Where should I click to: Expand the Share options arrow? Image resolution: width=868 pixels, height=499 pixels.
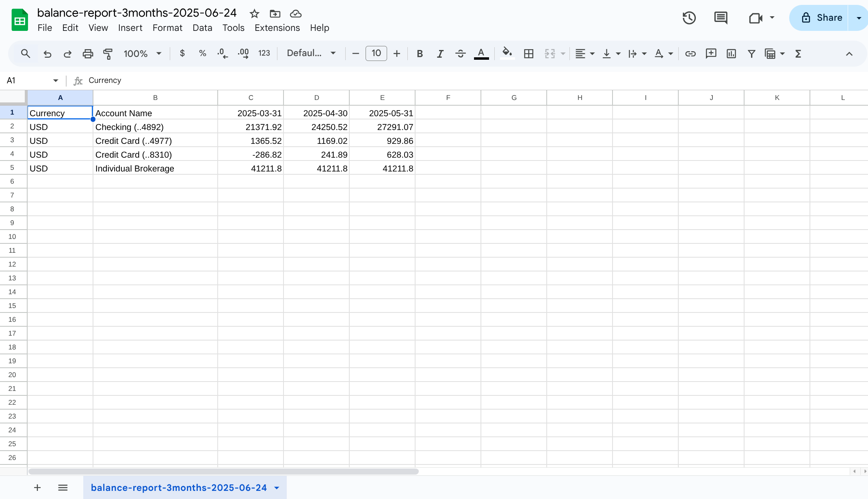859,18
